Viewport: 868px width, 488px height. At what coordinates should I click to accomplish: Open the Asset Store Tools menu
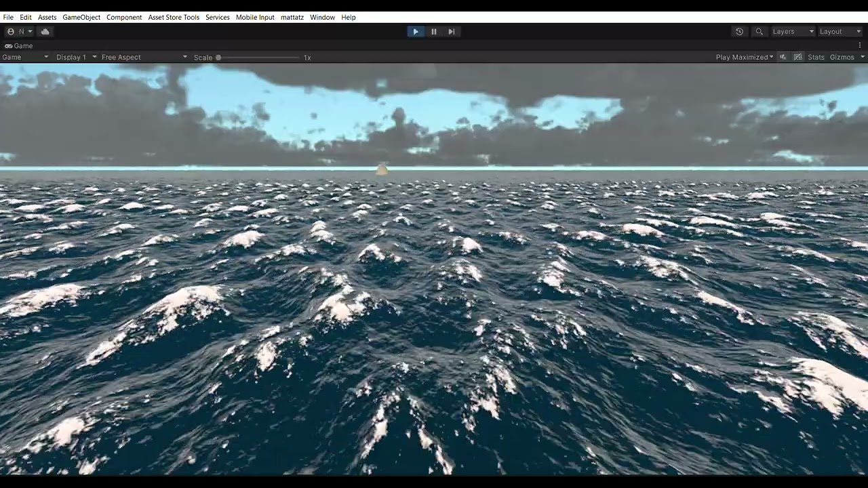point(174,17)
